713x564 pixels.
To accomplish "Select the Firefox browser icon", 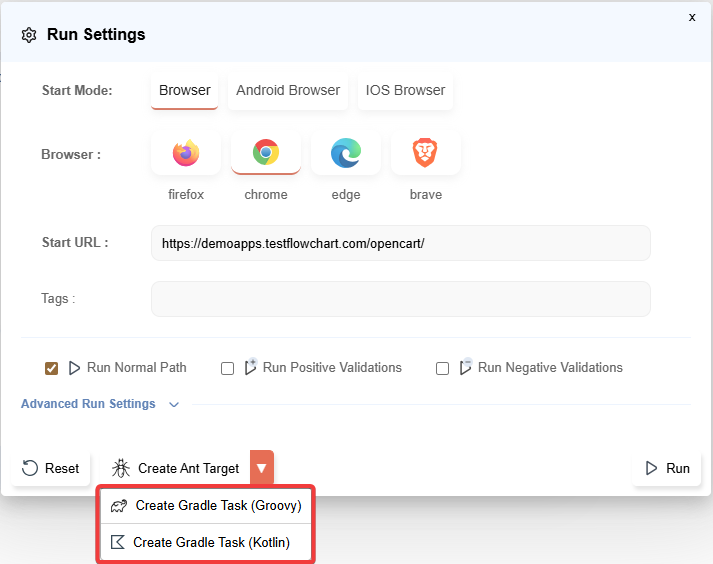I will pyautogui.click(x=186, y=153).
